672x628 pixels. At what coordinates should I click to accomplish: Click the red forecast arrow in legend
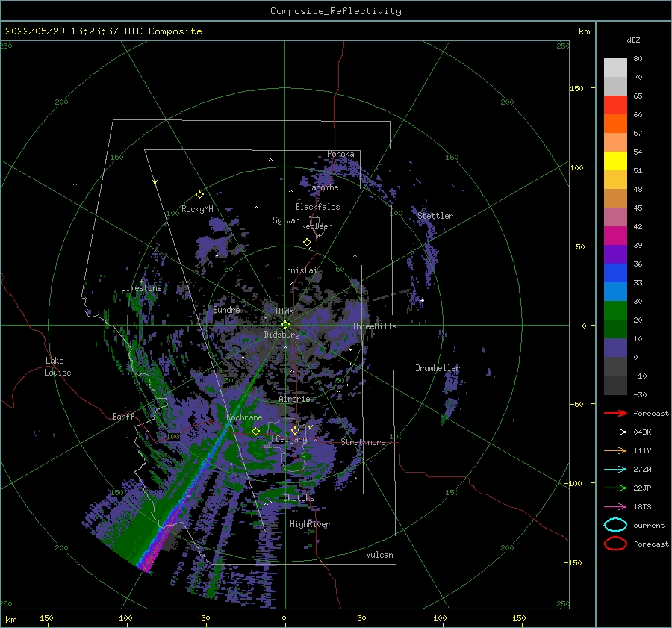pyautogui.click(x=615, y=413)
